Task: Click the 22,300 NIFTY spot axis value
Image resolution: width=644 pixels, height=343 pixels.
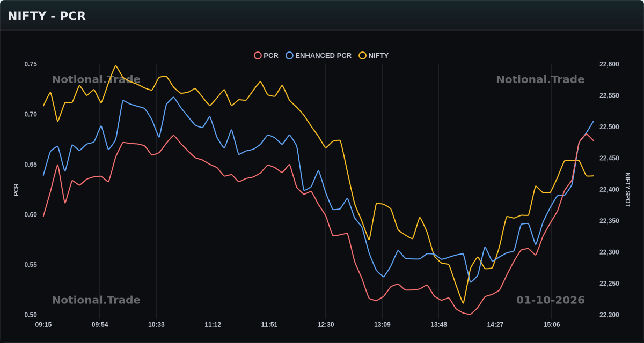Action: coord(609,252)
